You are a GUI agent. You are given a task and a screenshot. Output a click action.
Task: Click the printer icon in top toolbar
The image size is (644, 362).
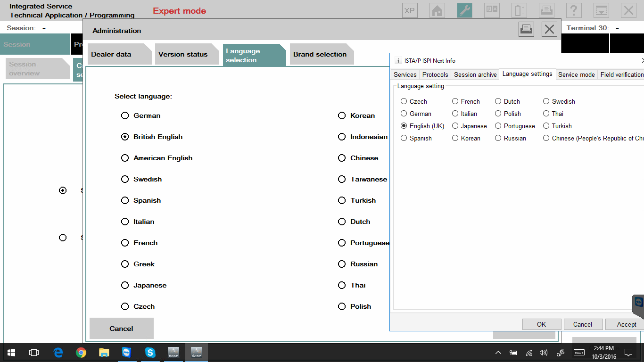pos(546,10)
